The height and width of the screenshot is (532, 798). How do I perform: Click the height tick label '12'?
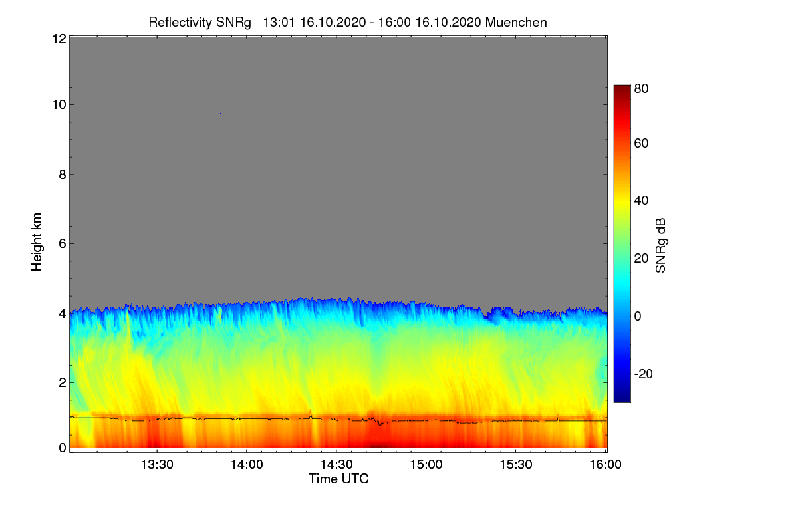point(58,39)
